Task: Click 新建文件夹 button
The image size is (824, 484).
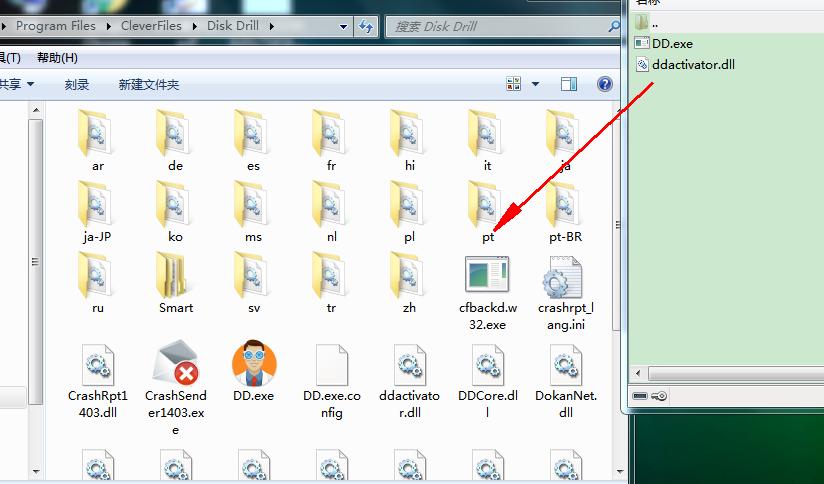Action: click(x=149, y=84)
